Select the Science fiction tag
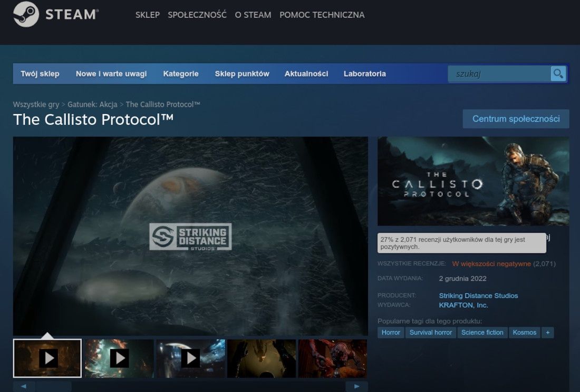Image resolution: width=580 pixels, height=392 pixels. 482,332
